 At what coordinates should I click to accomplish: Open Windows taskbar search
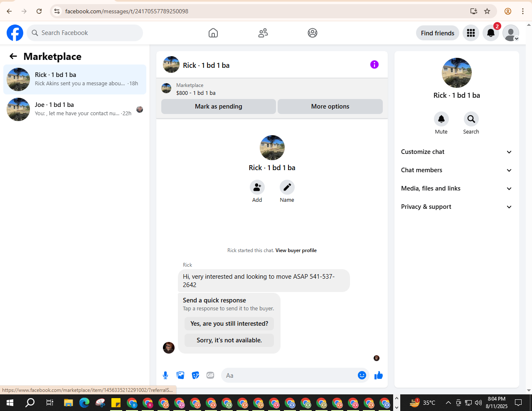point(30,403)
